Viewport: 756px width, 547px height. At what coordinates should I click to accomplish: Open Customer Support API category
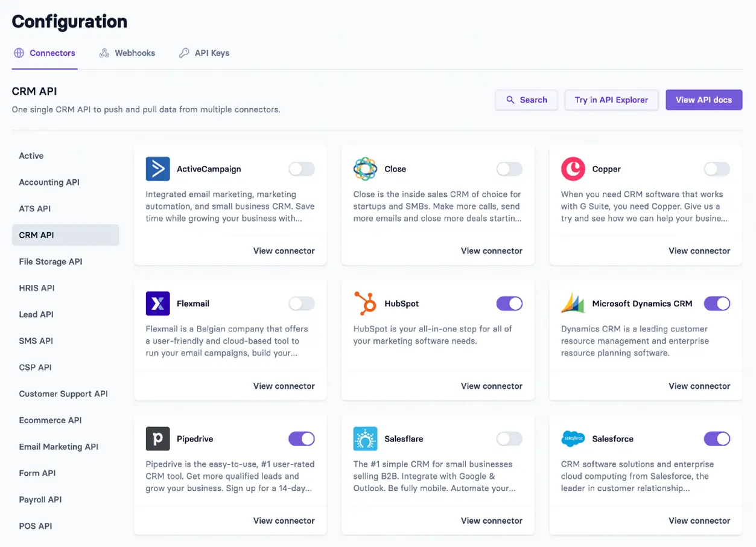pyautogui.click(x=65, y=394)
